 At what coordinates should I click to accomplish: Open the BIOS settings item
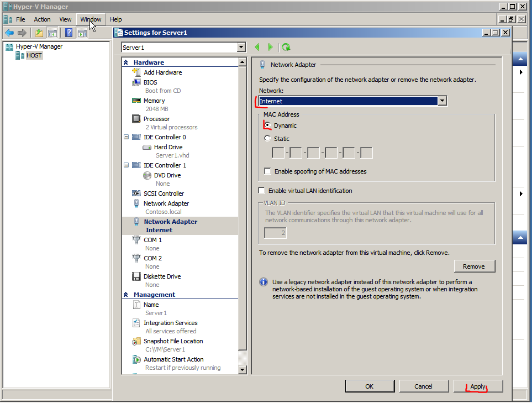tap(150, 82)
